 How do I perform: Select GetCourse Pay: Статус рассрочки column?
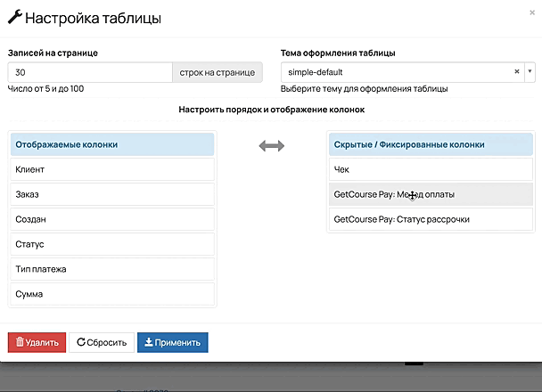click(x=430, y=219)
